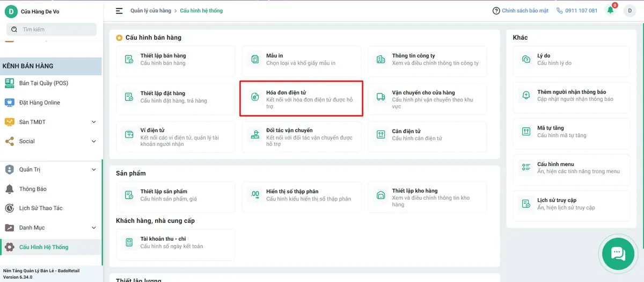The width and height of the screenshot is (644, 282).
Task: Click the Mẫu in printer template icon
Action: (255, 60)
